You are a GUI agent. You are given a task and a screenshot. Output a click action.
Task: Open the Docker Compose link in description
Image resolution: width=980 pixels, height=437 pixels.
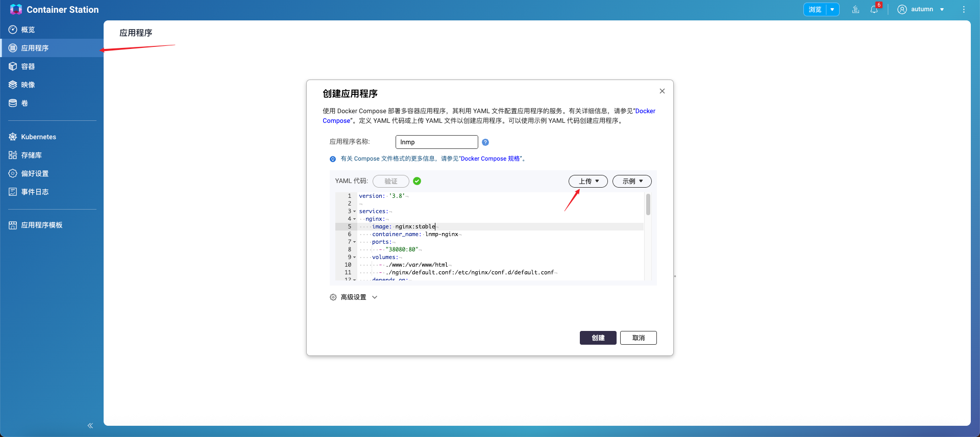(x=489, y=116)
